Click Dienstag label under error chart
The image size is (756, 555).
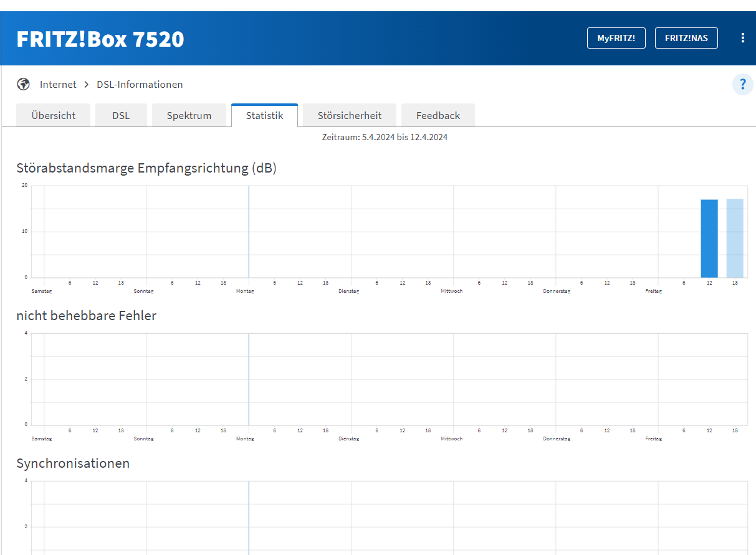point(349,439)
